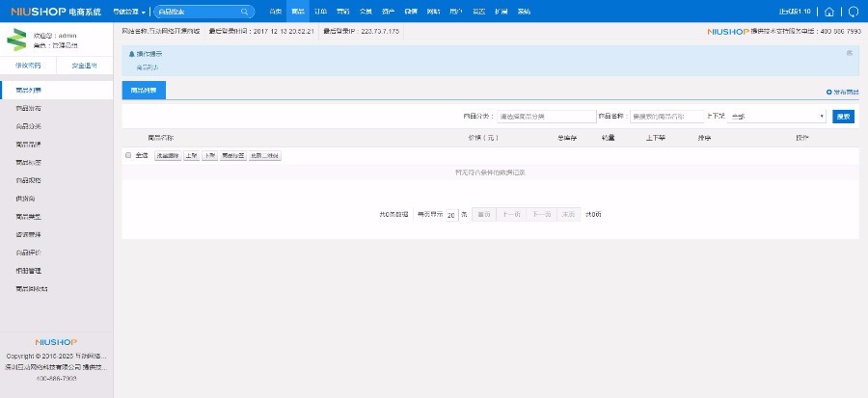Click the NIUSHOP logo in sidebar footer

pyautogui.click(x=56, y=342)
